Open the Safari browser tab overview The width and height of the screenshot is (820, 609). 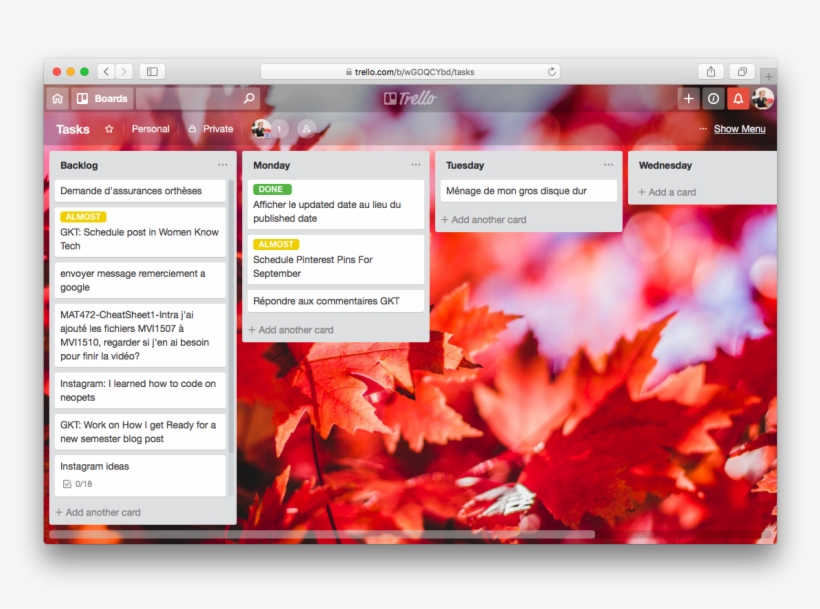[x=741, y=71]
